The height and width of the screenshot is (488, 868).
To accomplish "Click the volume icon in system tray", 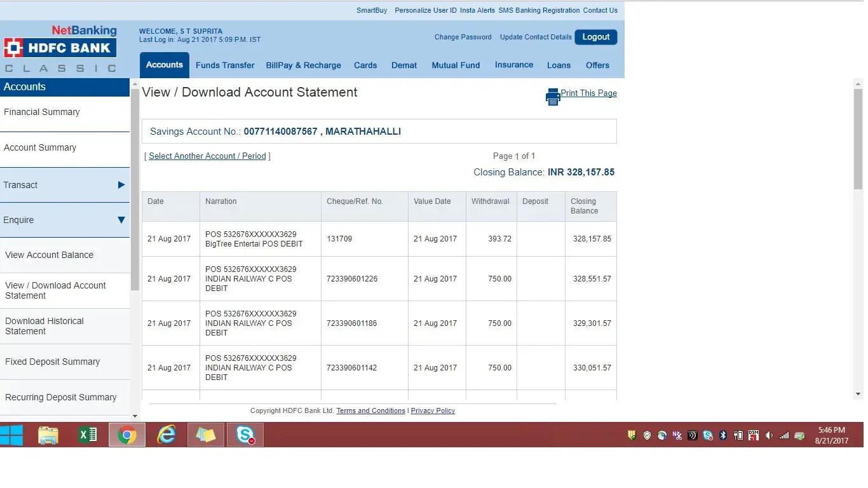I will 769,435.
